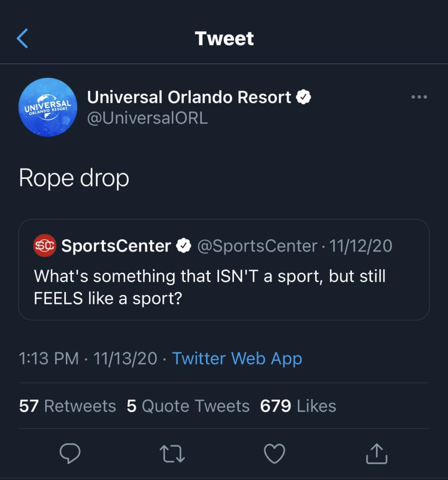448x480 pixels.
Task: Open Universal Orlando Resort display name
Action: tap(189, 97)
